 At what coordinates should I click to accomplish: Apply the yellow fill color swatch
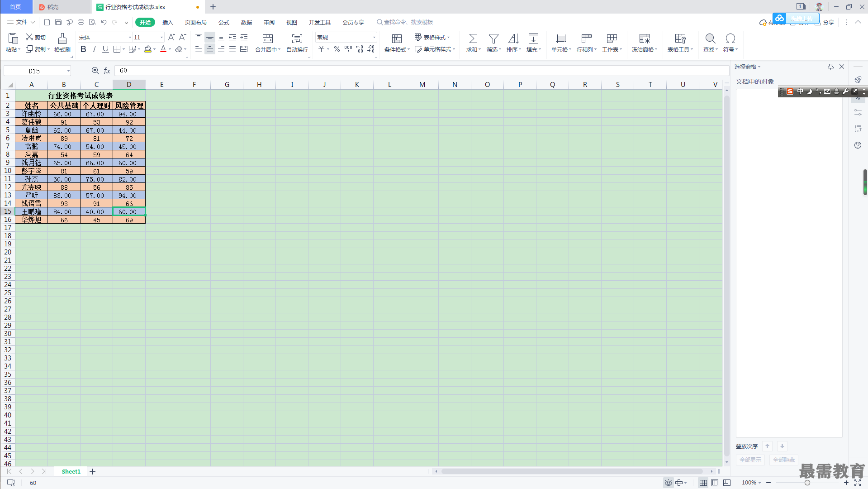coord(148,49)
